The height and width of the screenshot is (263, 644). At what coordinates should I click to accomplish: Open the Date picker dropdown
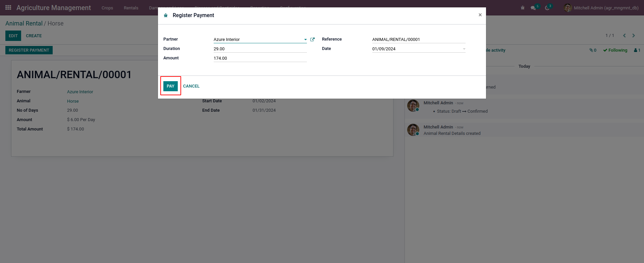(x=464, y=49)
